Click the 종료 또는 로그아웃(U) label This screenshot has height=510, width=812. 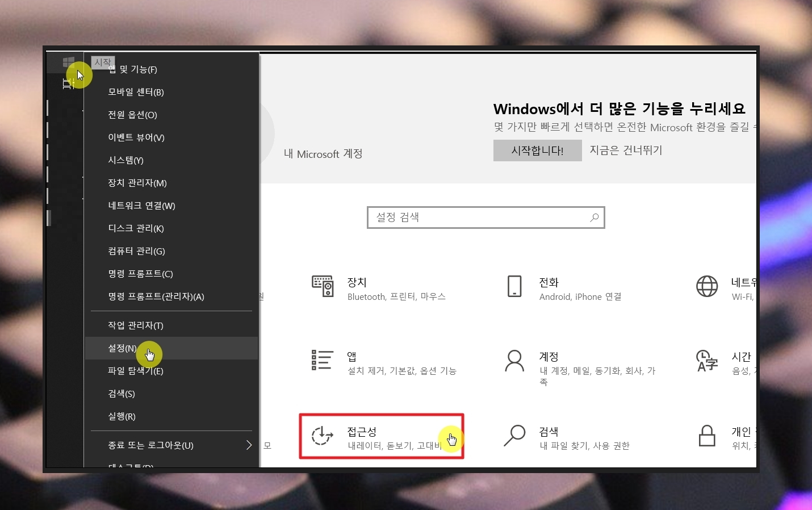[x=150, y=445]
